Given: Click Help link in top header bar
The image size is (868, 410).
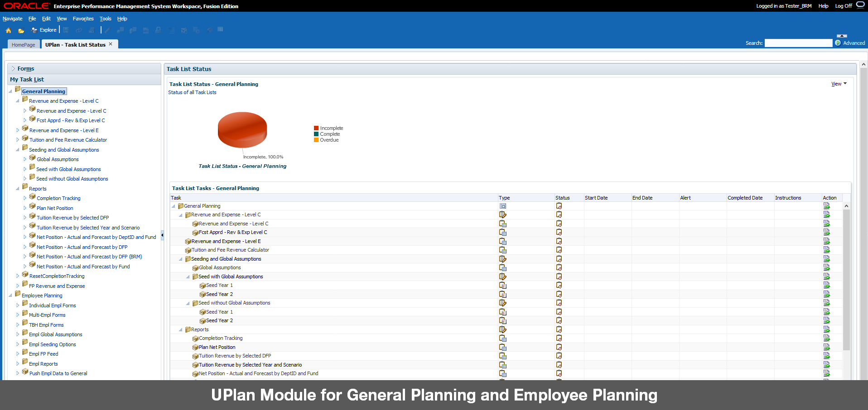Looking at the screenshot, I should [x=823, y=6].
